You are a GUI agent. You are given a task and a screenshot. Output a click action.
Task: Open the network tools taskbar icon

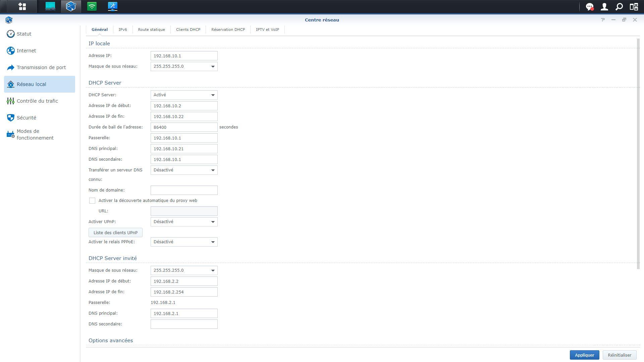(x=113, y=6)
